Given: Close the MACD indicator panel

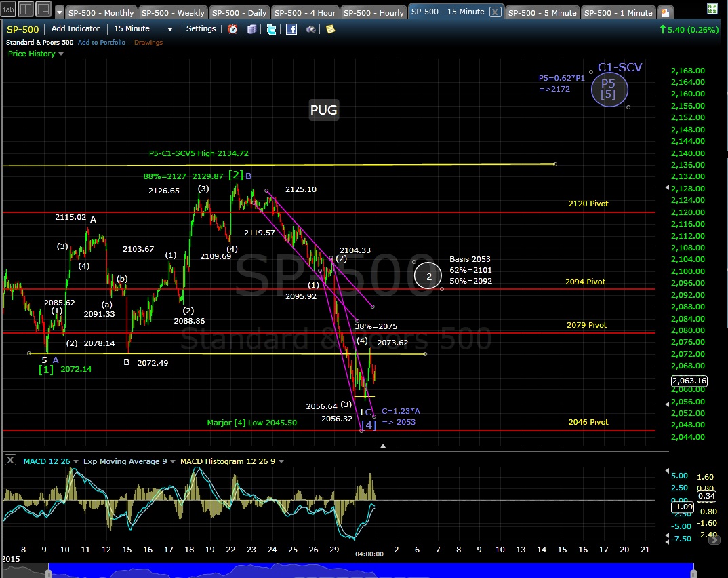Looking at the screenshot, I should (10, 460).
